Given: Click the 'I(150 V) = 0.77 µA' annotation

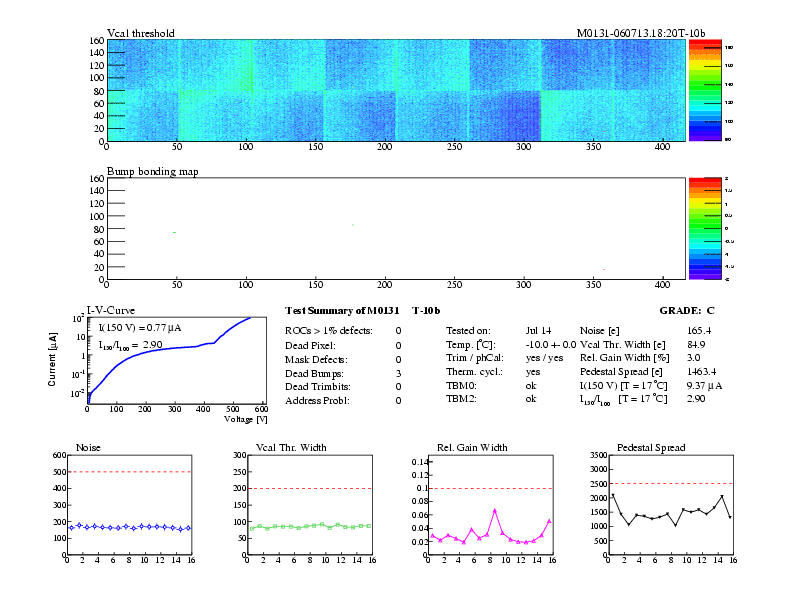Looking at the screenshot, I should pyautogui.click(x=140, y=328).
